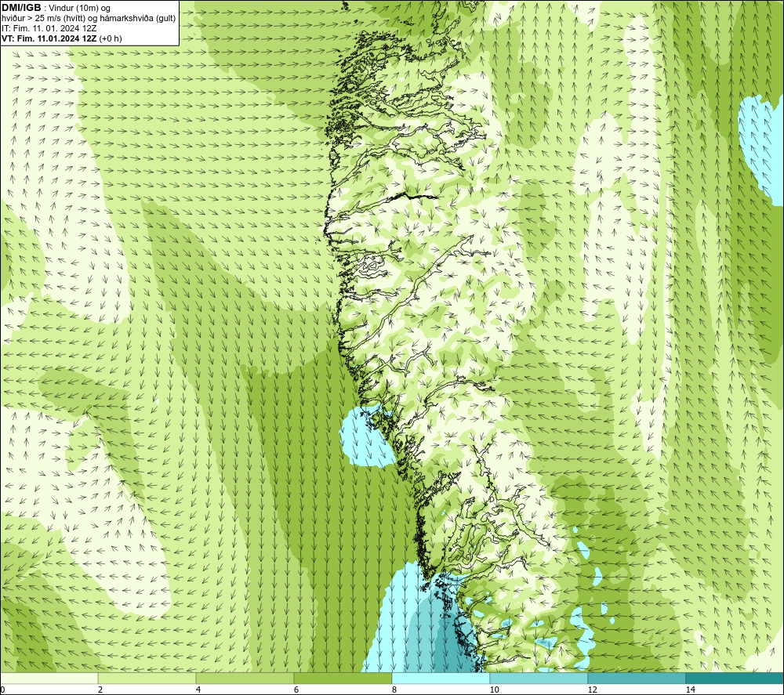
Task: Click the legend line mentioning "hámarkshviða (gult)"
Action: pos(89,19)
